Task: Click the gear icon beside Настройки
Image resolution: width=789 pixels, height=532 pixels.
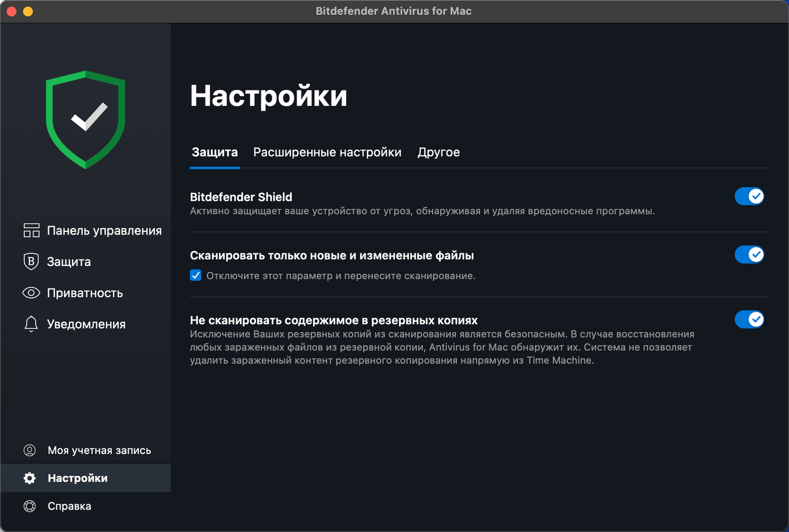Action: [x=30, y=478]
